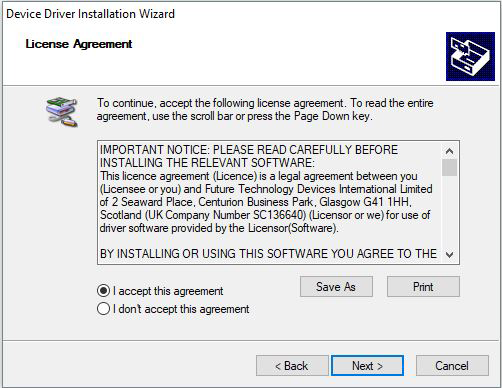Screen dimensions: 502x388
Task: Click the license text scrollbar thumb
Action: tap(449, 167)
